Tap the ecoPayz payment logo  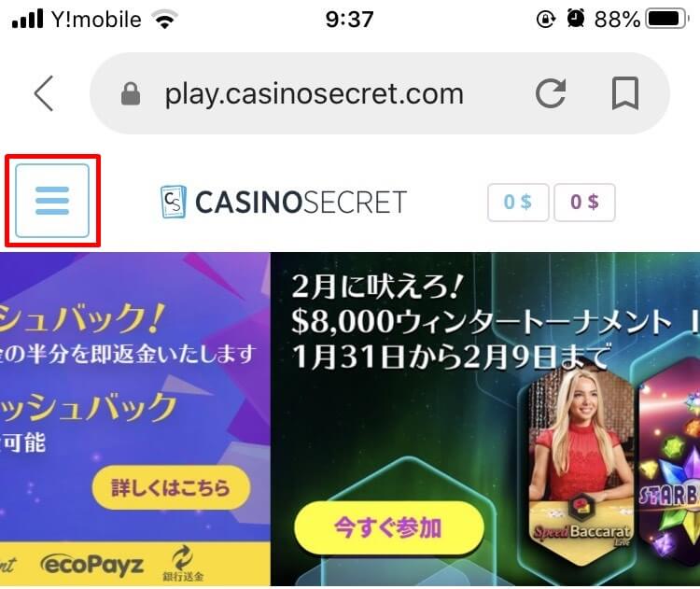(x=92, y=566)
